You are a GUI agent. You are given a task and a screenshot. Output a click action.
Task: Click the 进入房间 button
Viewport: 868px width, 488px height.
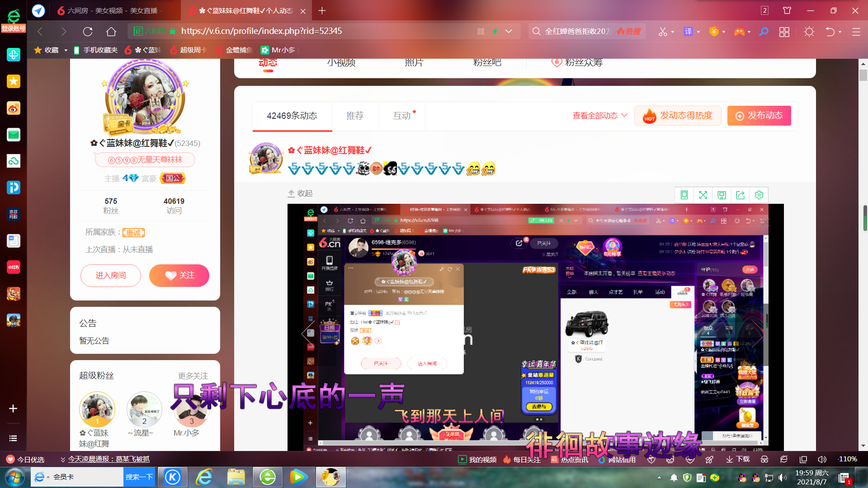coord(111,276)
